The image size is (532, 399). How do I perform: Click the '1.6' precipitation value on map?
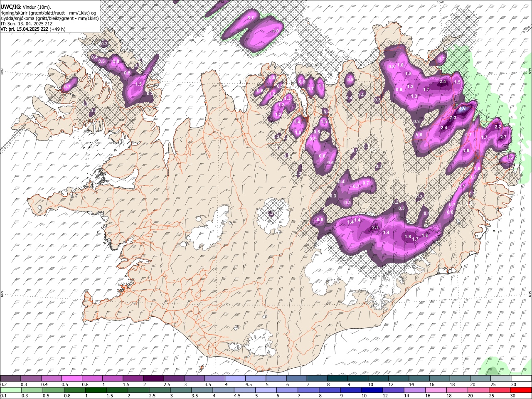[x=466, y=151]
